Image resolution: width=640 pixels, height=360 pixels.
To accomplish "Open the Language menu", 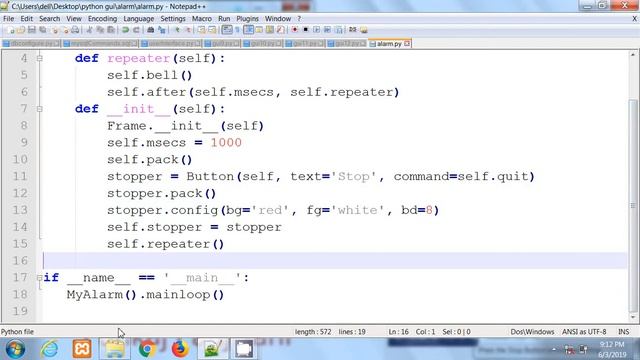I will coord(139,19).
